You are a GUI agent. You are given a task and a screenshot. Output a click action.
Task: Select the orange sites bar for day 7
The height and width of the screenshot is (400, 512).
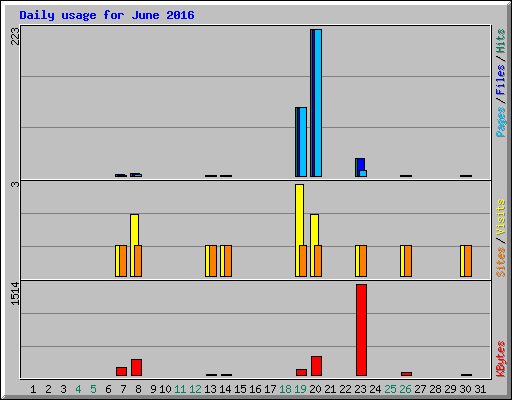(x=123, y=261)
